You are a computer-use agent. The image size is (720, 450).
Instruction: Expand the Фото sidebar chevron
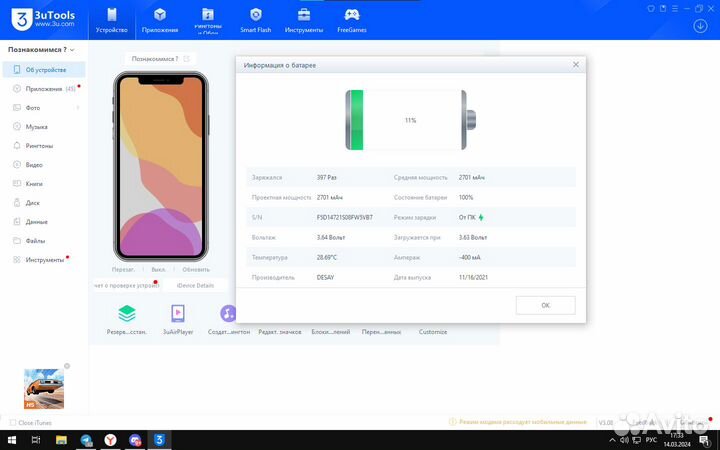(78, 107)
